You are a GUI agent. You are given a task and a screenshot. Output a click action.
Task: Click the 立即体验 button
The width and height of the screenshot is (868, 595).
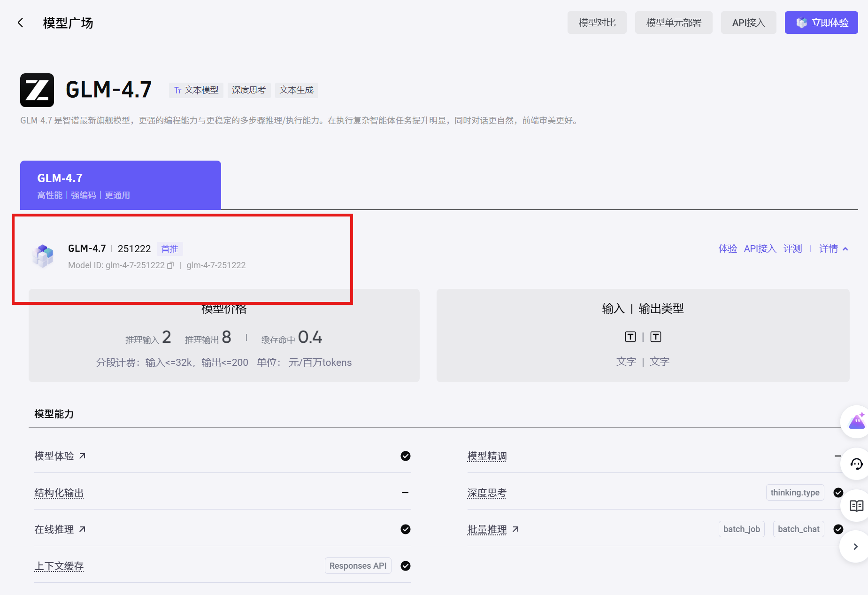coord(822,23)
